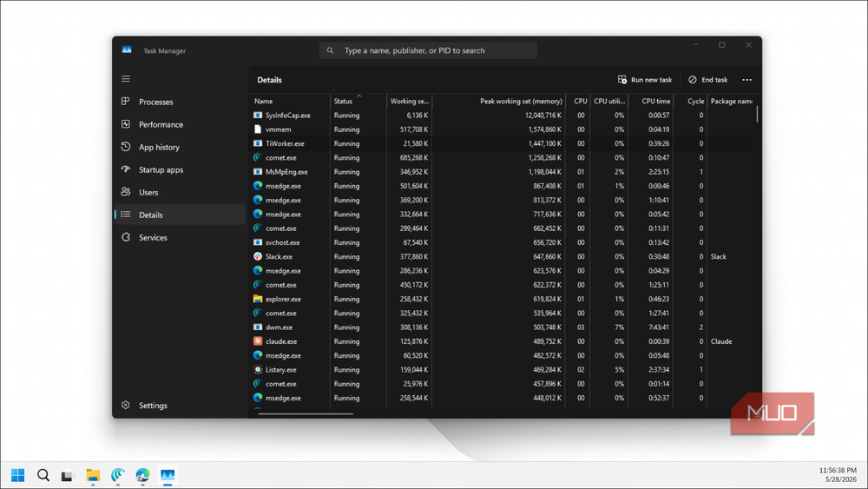Click the vmmem file icon
The width and height of the screenshot is (868, 489).
coord(258,129)
